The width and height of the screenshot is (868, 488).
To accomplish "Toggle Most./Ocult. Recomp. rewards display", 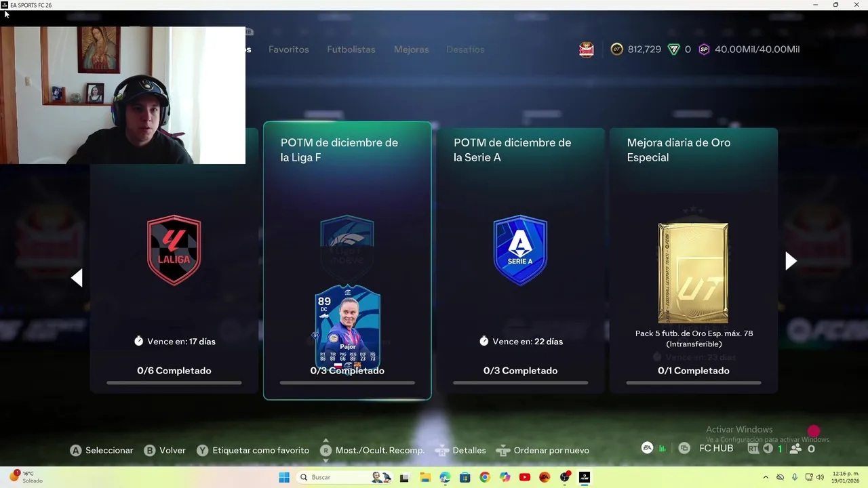I will 372,450.
